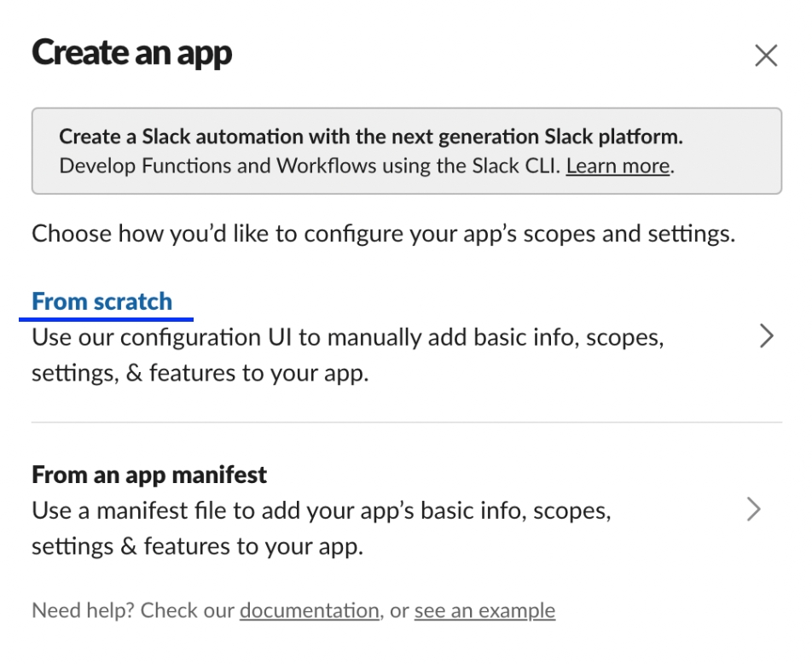Click the bold 'Create a Slack automation' headline
Image resolution: width=812 pixels, height=664 pixels.
370,137
